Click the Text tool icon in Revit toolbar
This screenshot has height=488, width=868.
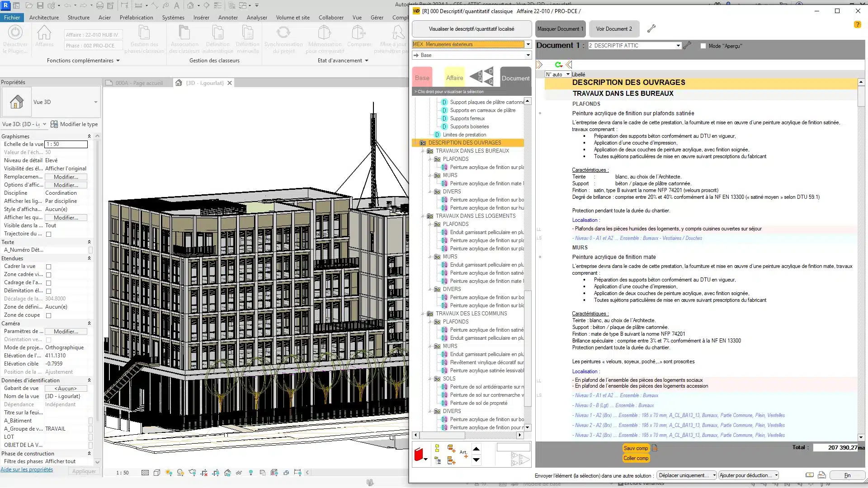click(x=177, y=5)
